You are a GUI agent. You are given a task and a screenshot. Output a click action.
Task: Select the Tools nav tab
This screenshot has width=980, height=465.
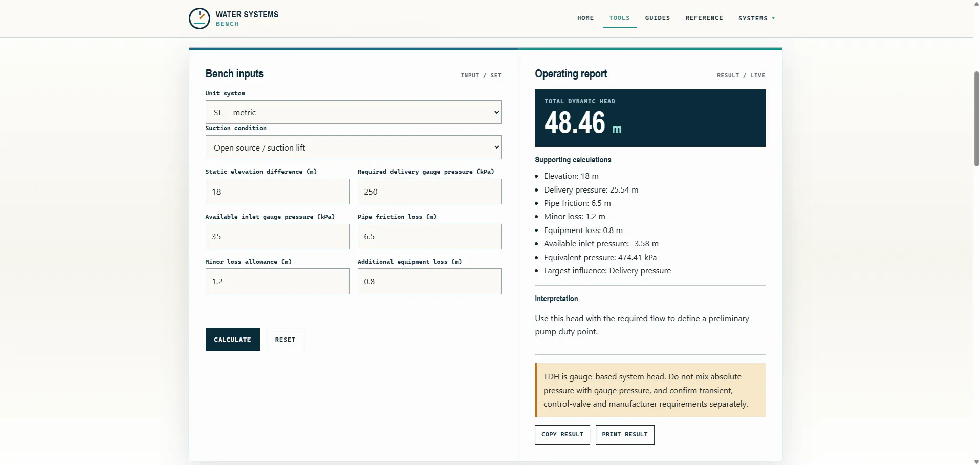(619, 18)
